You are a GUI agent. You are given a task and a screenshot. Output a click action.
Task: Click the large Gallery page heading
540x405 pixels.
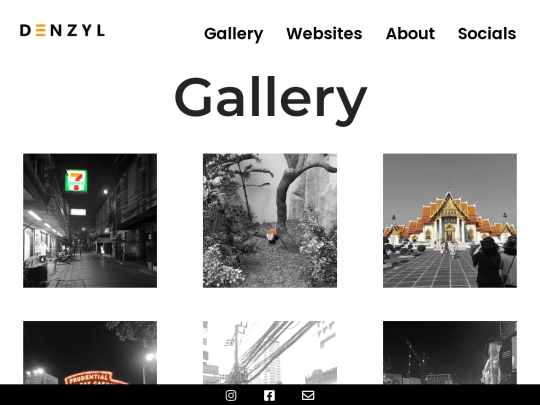coord(271,100)
